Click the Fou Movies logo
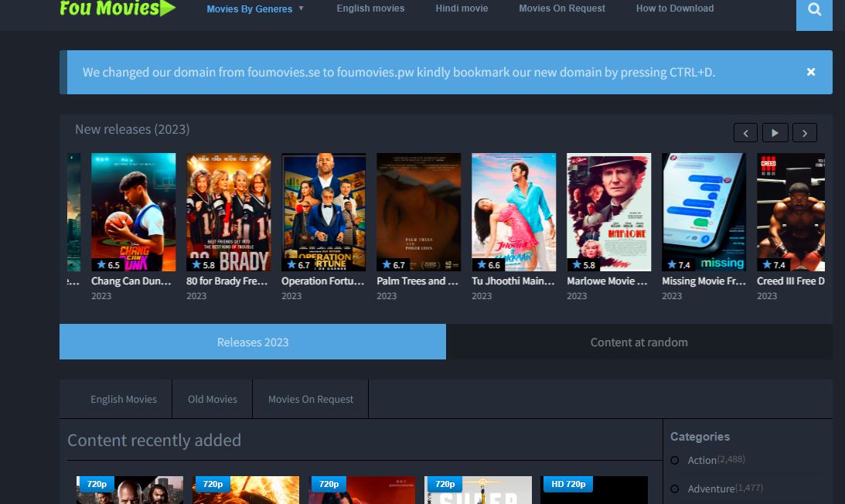Viewport: 845px width, 504px height. (118, 8)
